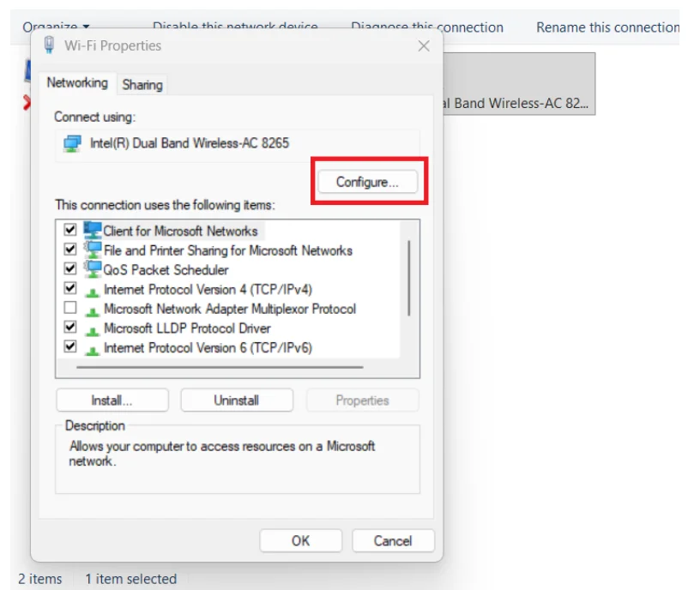The width and height of the screenshot is (700, 590).
Task: Close the Wi-Fi Properties dialog
Action: click(424, 45)
